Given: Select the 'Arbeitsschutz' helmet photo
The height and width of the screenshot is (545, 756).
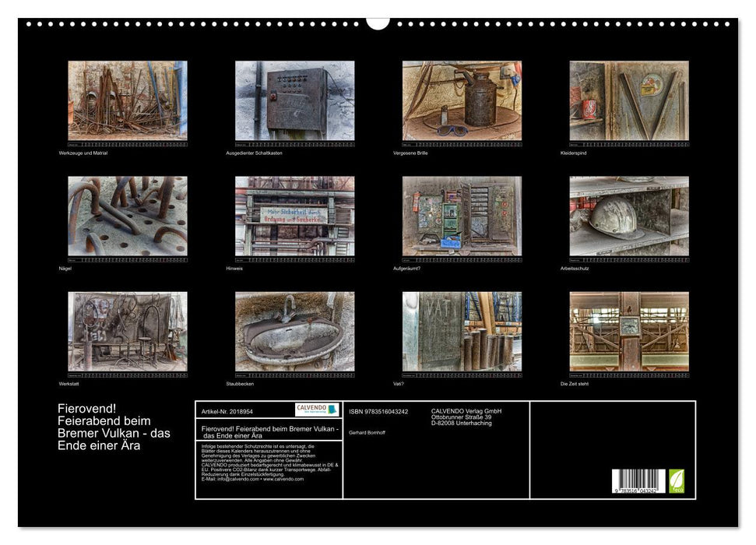Looking at the screenshot, I should point(629,216).
